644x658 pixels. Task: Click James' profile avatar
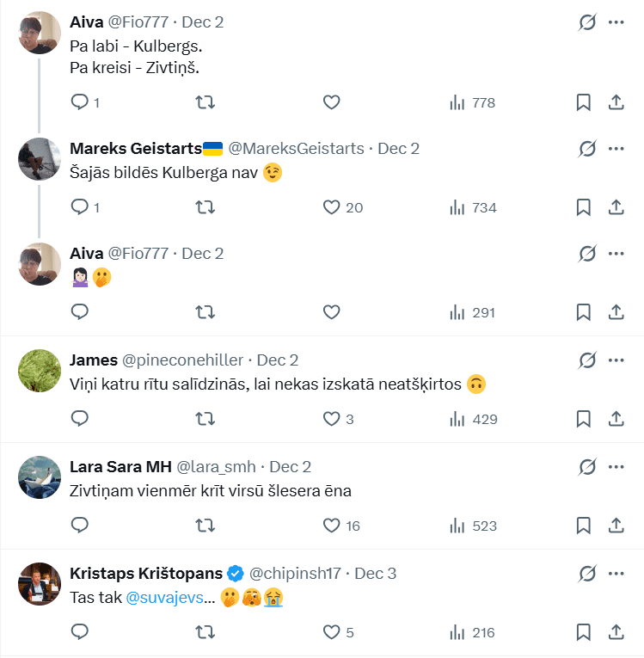point(40,371)
